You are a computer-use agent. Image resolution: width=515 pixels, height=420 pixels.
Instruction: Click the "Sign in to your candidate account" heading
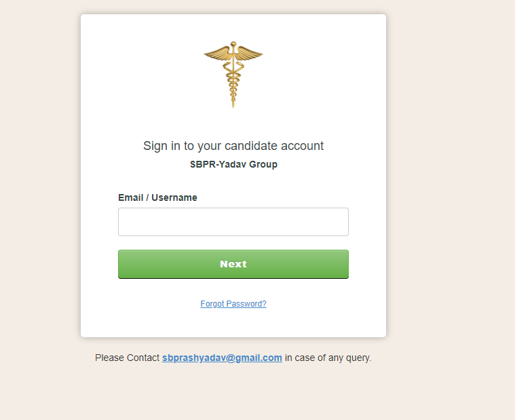click(x=233, y=146)
